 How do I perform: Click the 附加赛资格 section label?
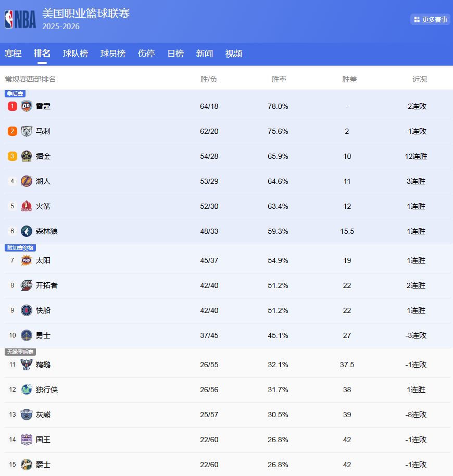click(20, 248)
